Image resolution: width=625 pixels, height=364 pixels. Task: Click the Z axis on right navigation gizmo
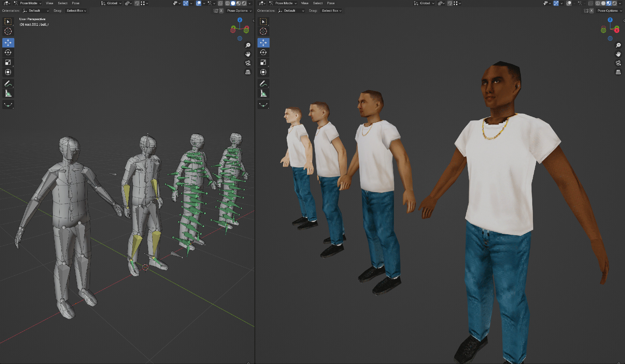pyautogui.click(x=610, y=20)
